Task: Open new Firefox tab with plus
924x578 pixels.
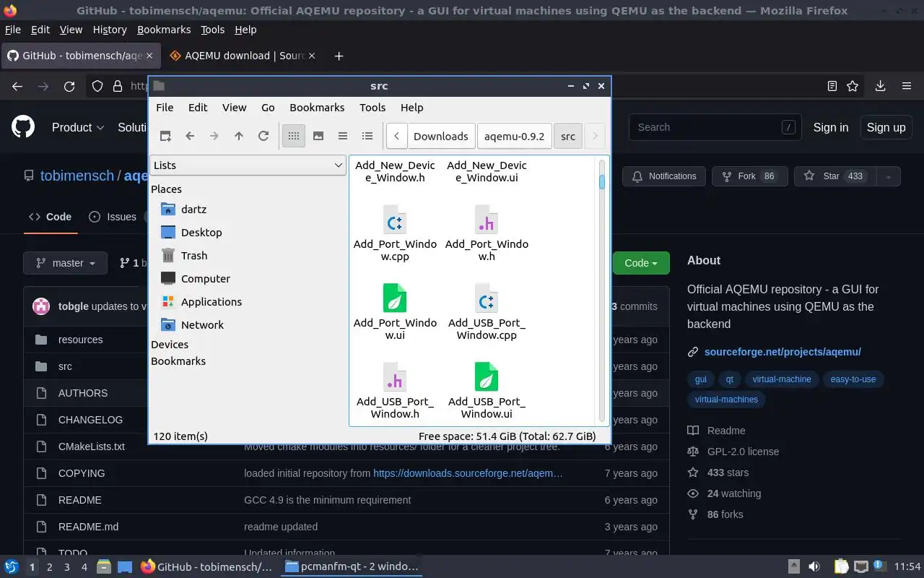Action: click(x=339, y=56)
